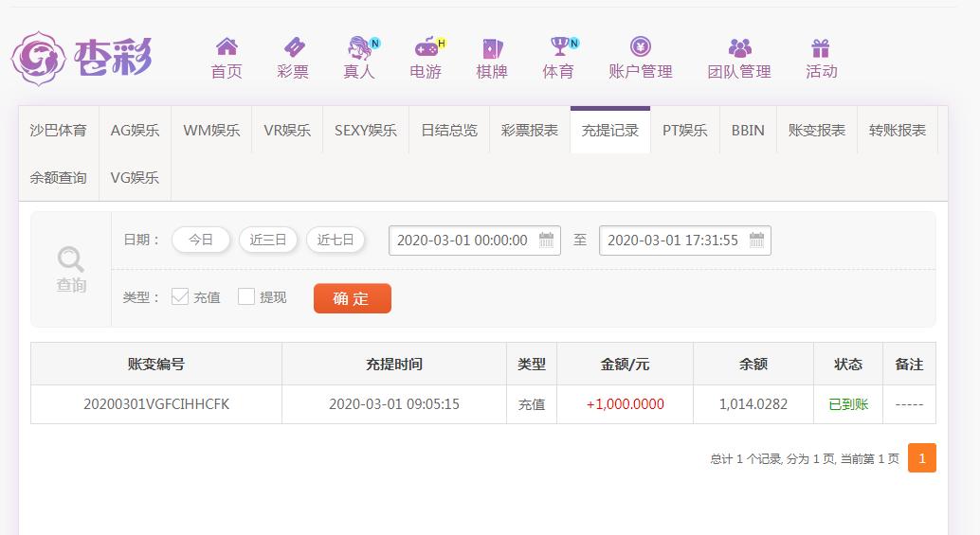Click the 账变编号 column header
The image size is (980, 535).
coord(156,364)
